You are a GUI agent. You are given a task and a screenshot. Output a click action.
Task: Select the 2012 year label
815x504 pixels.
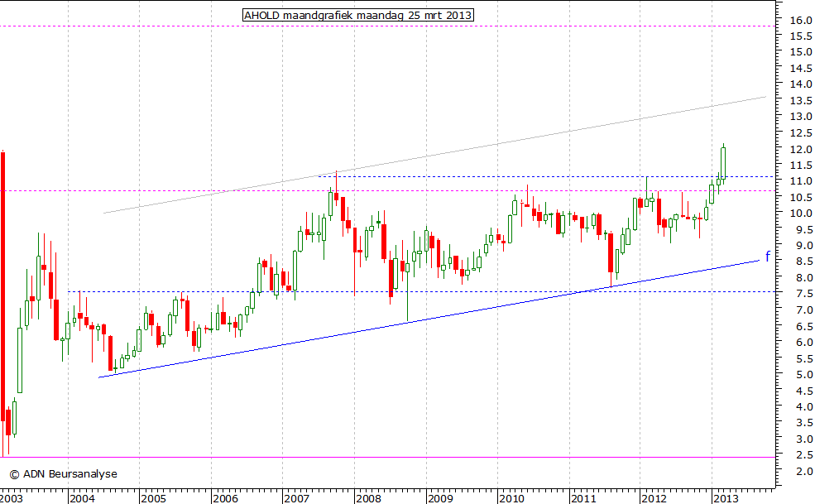pyautogui.click(x=654, y=499)
